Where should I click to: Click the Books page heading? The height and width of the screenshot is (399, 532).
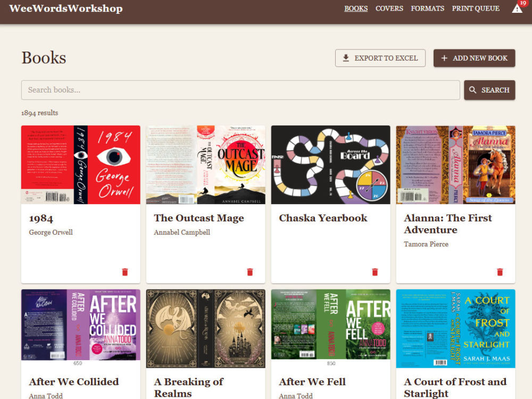(x=44, y=57)
